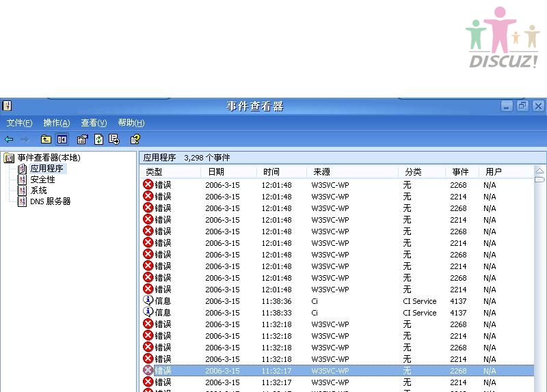Sort by the 事件 column header
Image resolution: width=547 pixels, height=392 pixels.
(x=462, y=171)
